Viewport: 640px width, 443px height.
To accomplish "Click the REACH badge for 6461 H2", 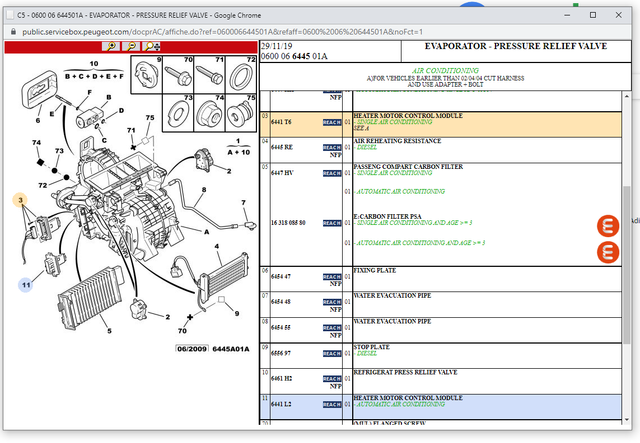I will [332, 379].
